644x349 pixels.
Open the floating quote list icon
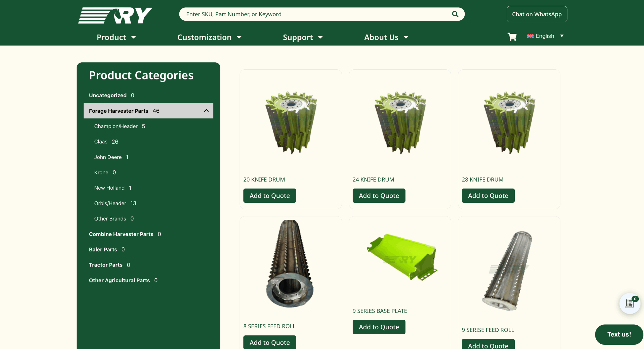629,303
